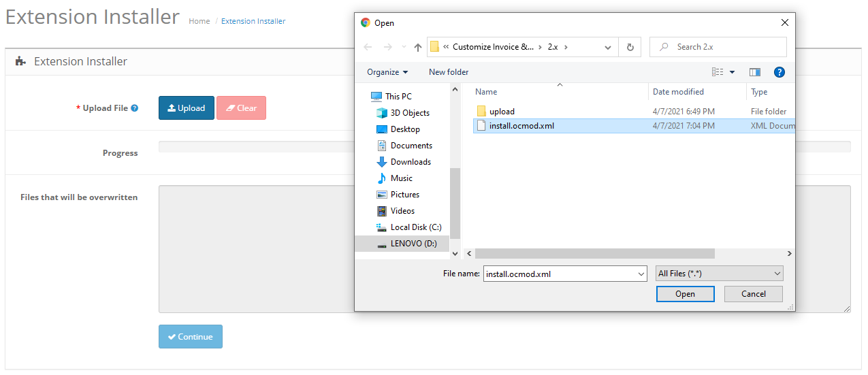Toggle the preview pane icon
This screenshot has width=868, height=375.
click(x=755, y=72)
